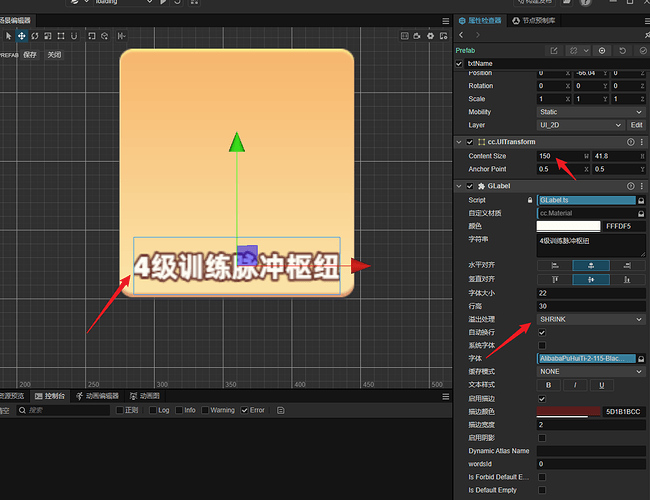Select the Scale gizmo tool
Image resolution: width=650 pixels, height=500 pixels.
tap(48, 36)
